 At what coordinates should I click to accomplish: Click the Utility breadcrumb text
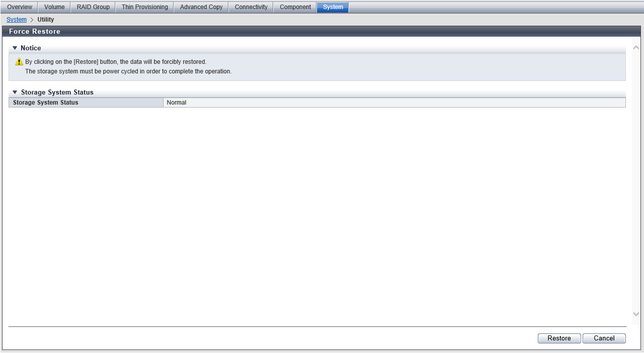coord(46,20)
